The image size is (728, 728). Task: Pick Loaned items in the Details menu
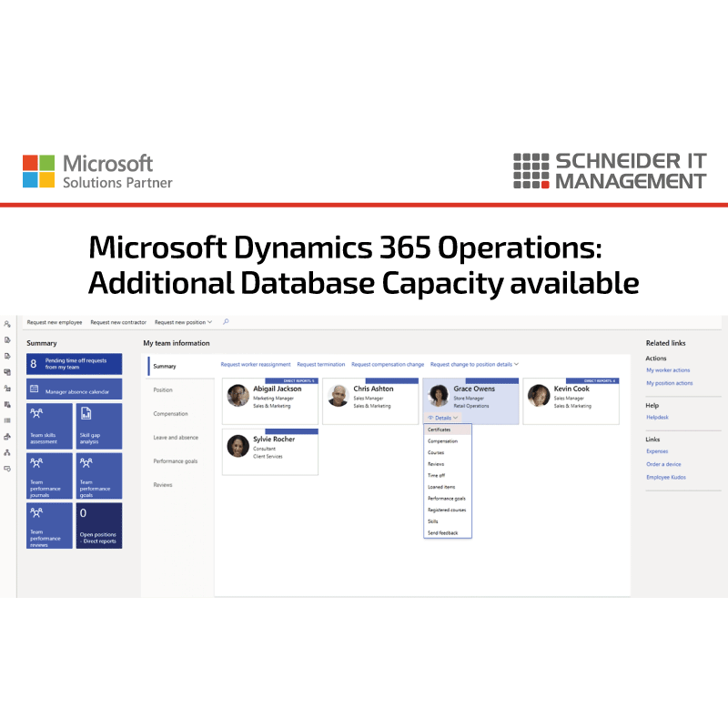448,487
